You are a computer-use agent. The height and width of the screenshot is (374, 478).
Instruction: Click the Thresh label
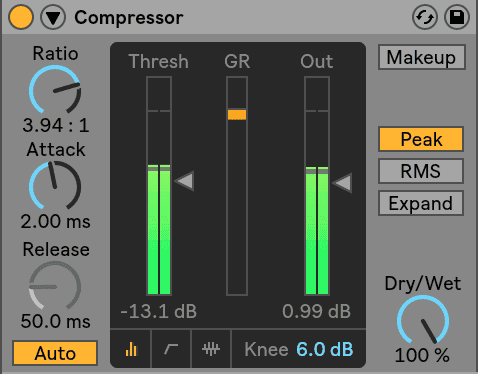coord(159,62)
